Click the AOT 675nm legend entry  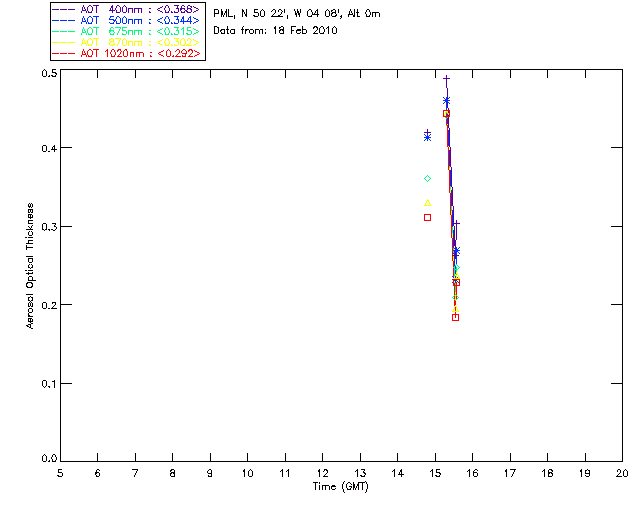(126, 31)
